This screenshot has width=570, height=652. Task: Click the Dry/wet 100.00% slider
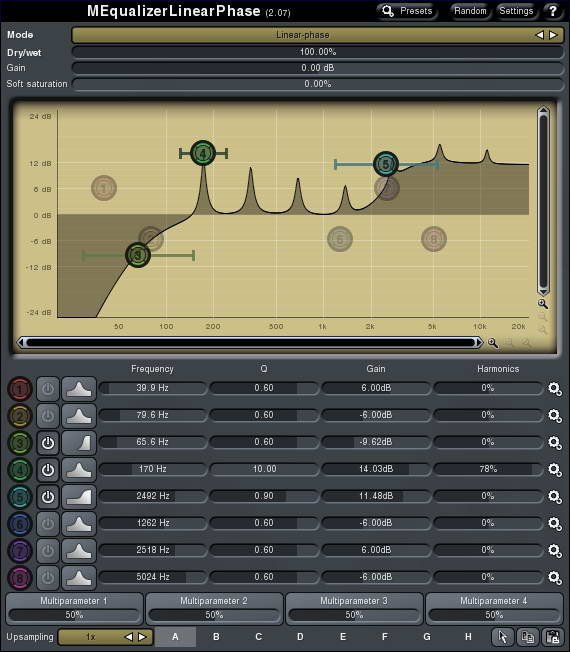tap(318, 52)
